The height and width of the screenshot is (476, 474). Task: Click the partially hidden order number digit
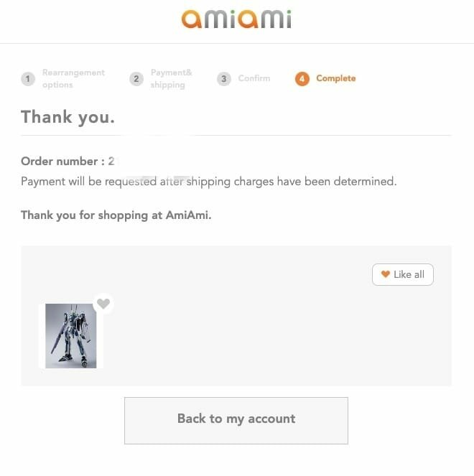111,162
